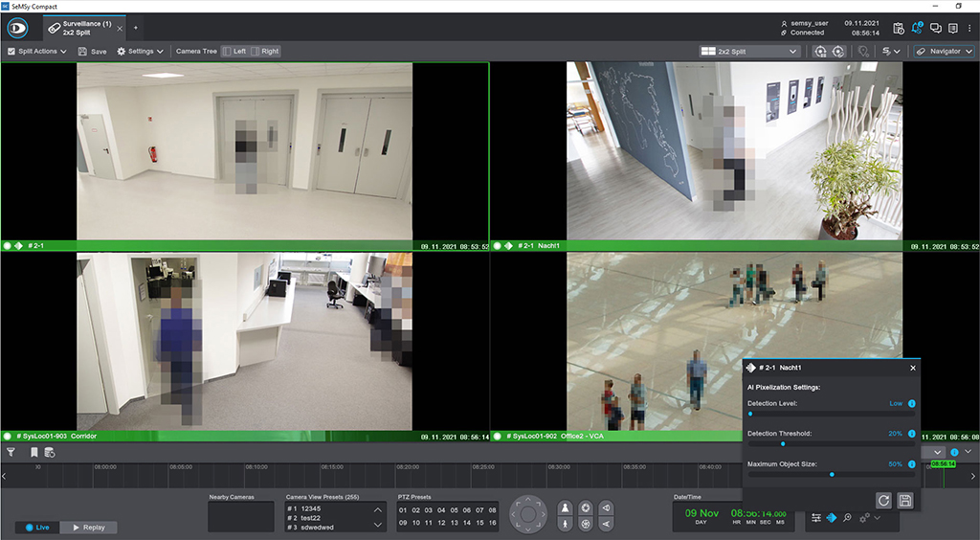This screenshot has width=980, height=540.
Task: Add a new tab with plus button
Action: 135,28
